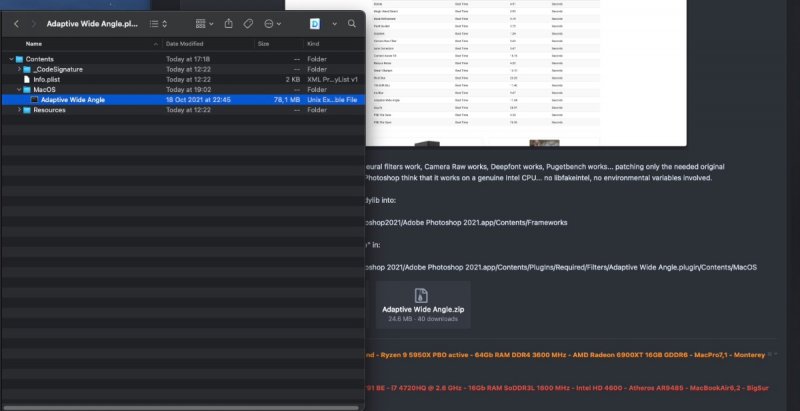Image resolution: width=800 pixels, height=411 pixels.
Task: Open the group-by grid dropdown in toolbar
Action: [204, 22]
